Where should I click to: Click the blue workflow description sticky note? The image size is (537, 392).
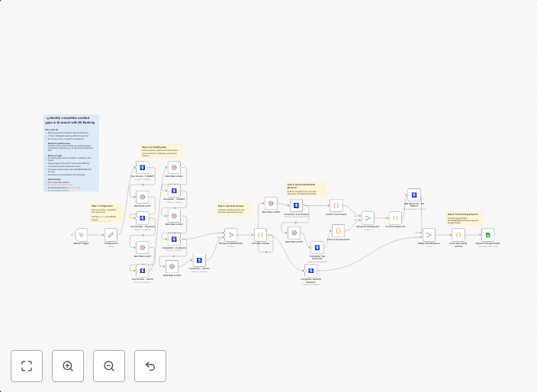(71, 153)
